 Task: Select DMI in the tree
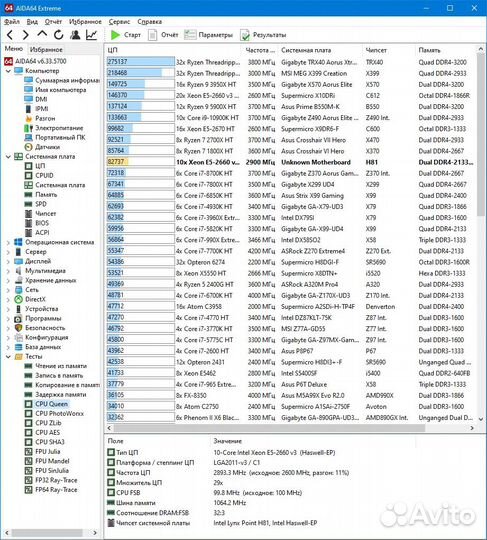[x=41, y=99]
